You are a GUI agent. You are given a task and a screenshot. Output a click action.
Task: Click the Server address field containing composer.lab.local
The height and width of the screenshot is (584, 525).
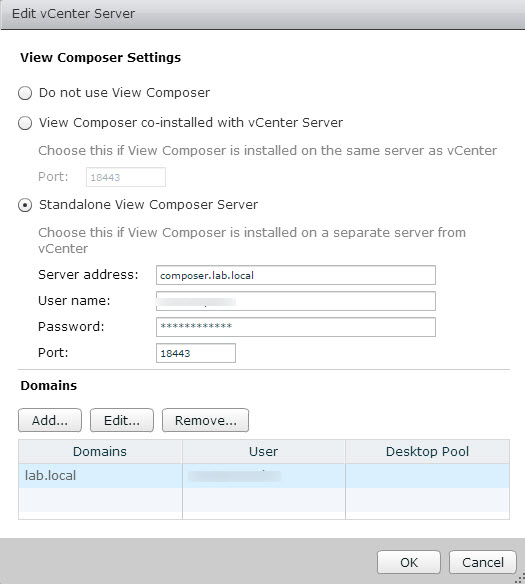tap(296, 275)
